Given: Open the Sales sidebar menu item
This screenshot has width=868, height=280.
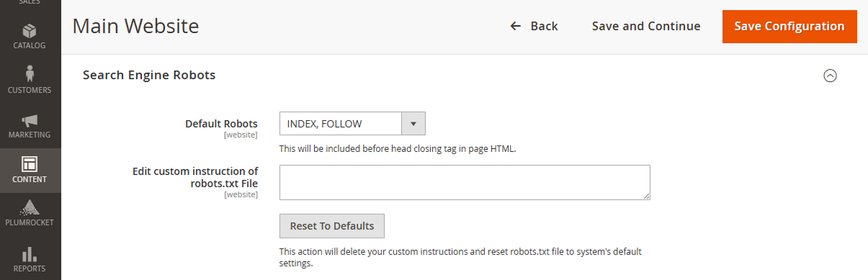Looking at the screenshot, I should tap(30, 4).
